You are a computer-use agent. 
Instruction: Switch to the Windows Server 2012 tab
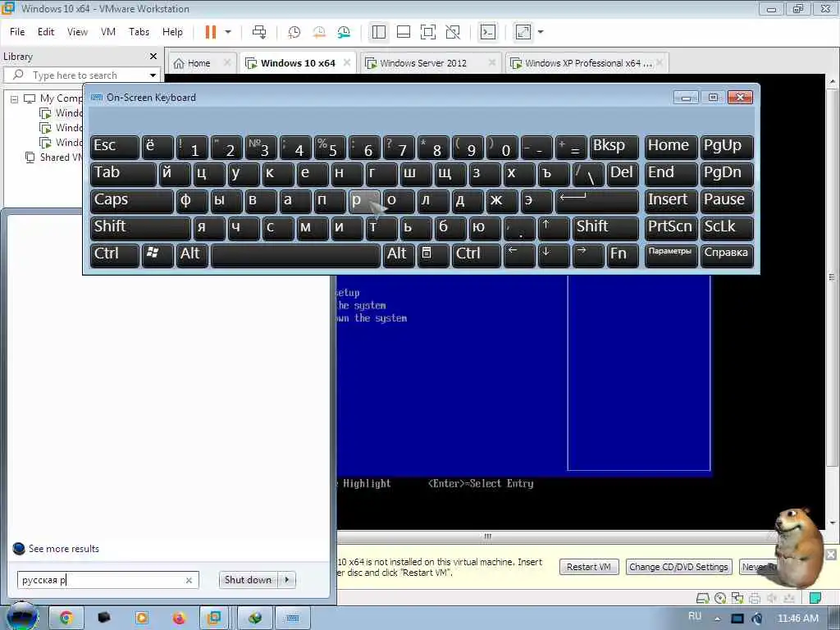pos(423,63)
